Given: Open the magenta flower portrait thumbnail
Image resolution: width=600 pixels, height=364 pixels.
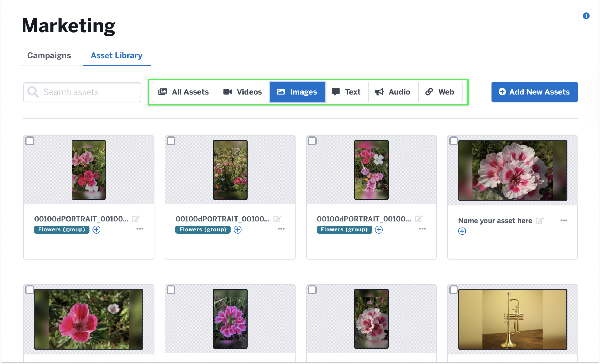Looking at the screenshot, I should click(230, 319).
